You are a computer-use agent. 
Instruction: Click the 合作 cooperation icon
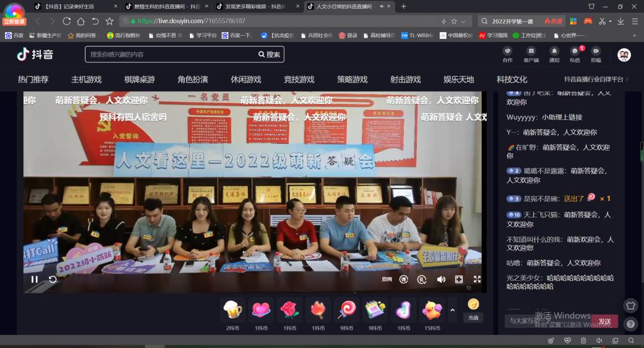point(508,53)
